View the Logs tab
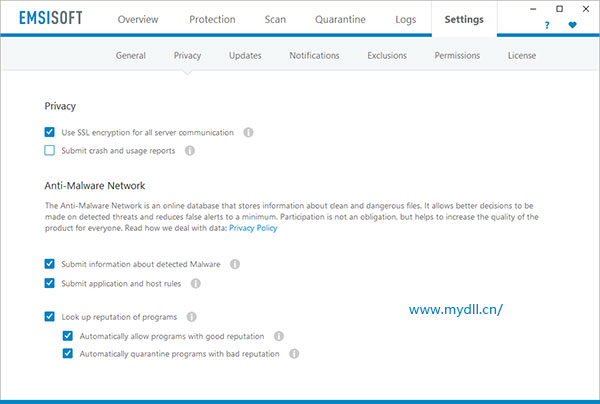 point(406,20)
